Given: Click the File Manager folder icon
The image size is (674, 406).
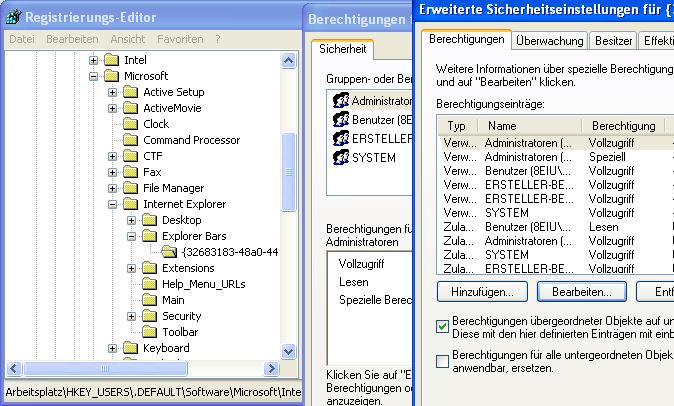Looking at the screenshot, I should pos(131,188).
